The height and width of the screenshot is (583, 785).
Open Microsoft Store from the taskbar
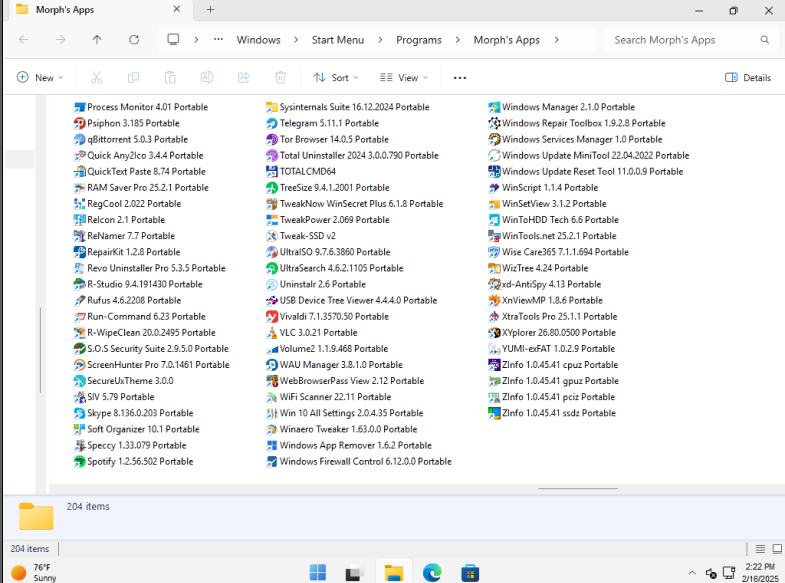[470, 572]
